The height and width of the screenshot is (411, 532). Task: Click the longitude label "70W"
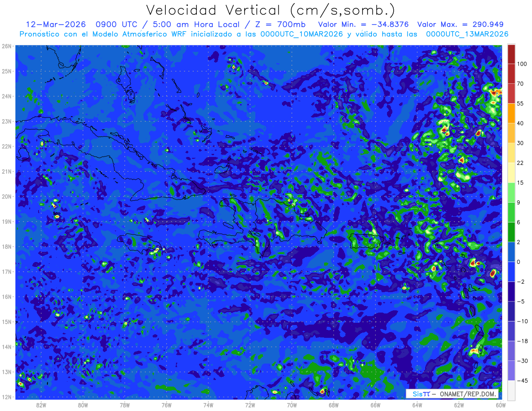(x=292, y=405)
